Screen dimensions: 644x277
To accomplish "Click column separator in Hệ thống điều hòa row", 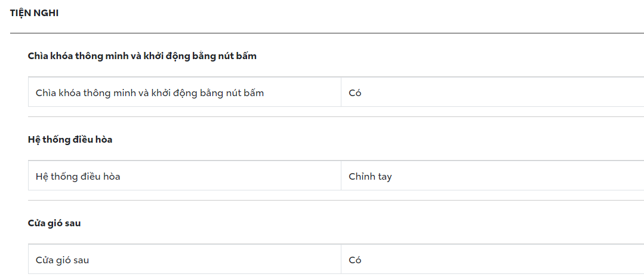I will tap(341, 176).
